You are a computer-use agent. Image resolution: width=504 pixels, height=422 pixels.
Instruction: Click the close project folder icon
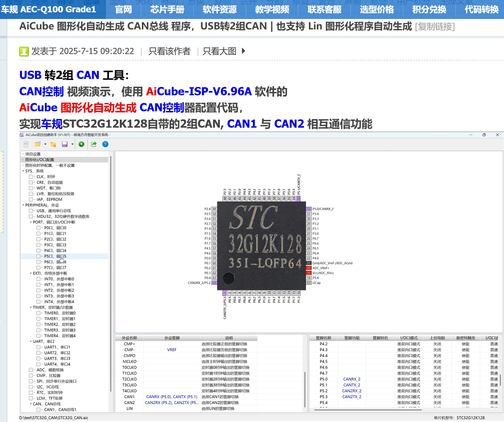coord(53,144)
